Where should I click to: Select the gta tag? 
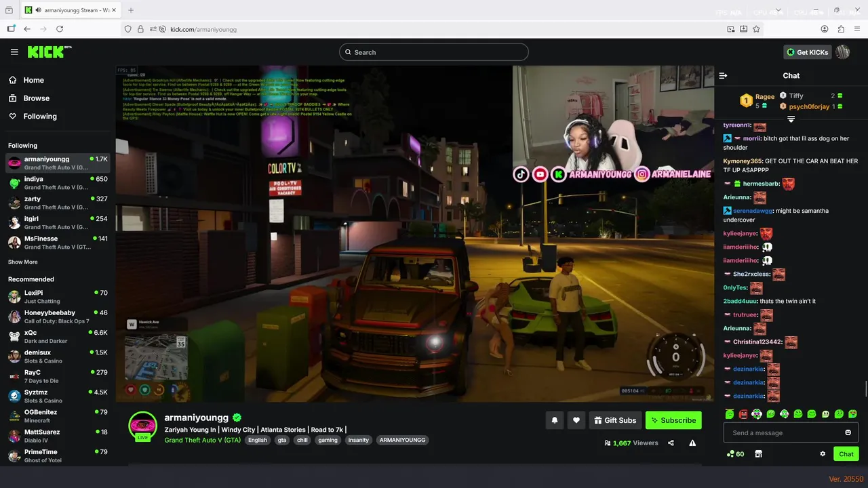pos(282,440)
